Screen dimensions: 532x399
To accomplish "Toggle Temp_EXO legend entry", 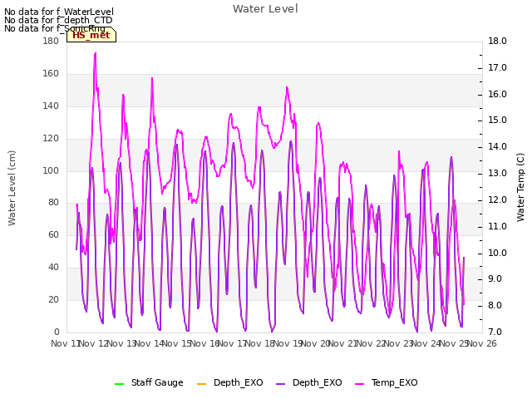I will coord(386,382).
